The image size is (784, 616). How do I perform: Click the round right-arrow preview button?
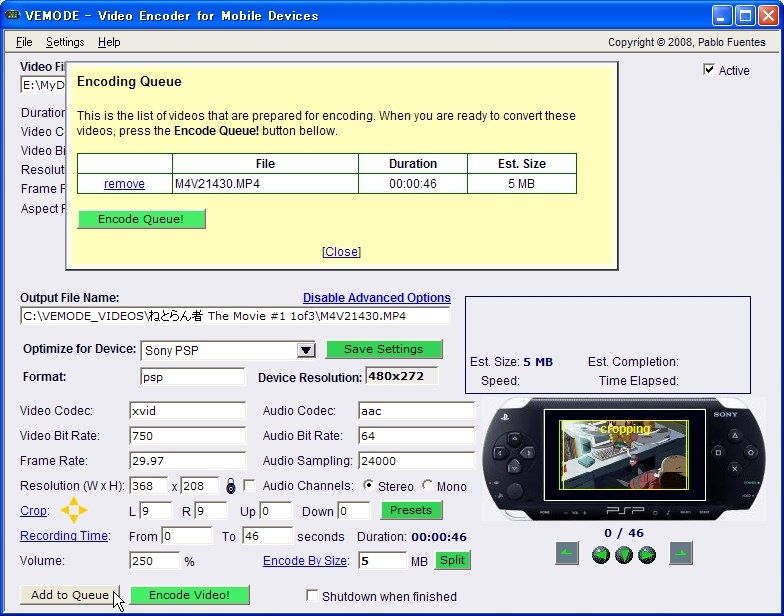[647, 554]
